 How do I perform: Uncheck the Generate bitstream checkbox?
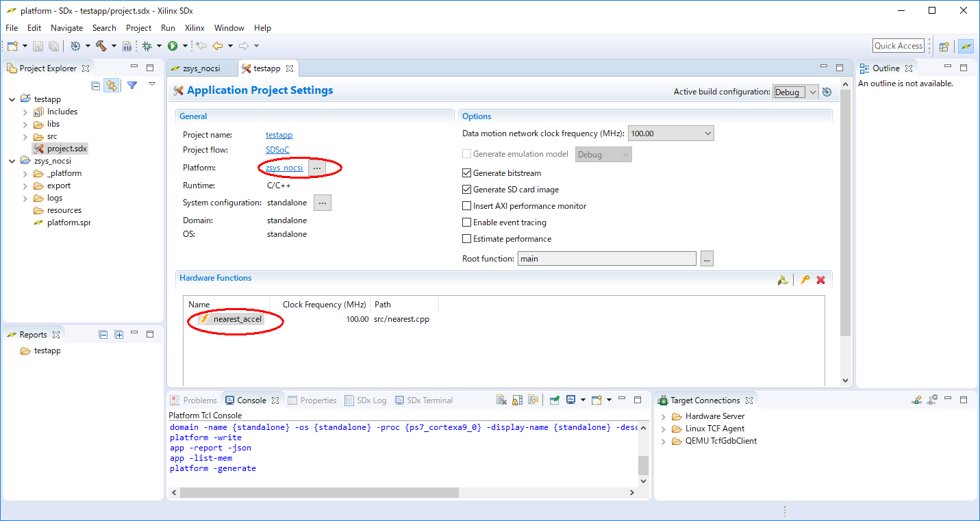(x=467, y=173)
